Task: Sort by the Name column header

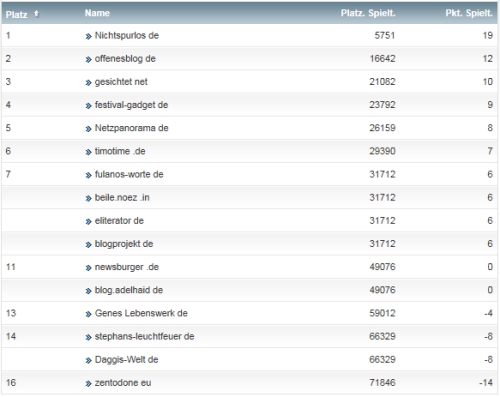Action: [x=97, y=13]
